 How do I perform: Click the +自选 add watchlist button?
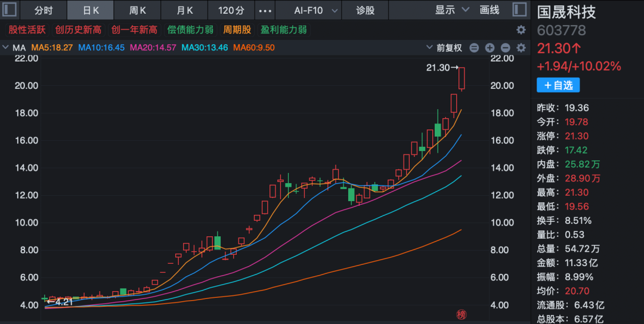coord(558,85)
